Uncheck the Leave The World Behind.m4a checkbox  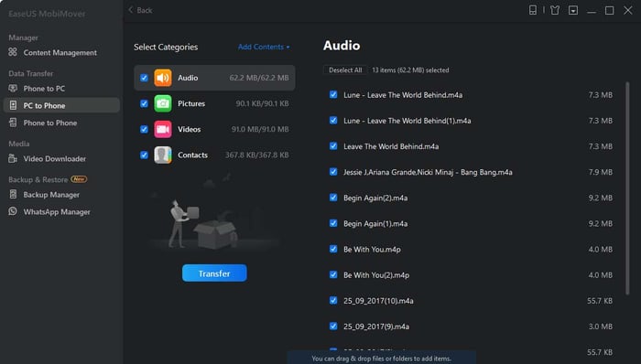[x=333, y=146]
